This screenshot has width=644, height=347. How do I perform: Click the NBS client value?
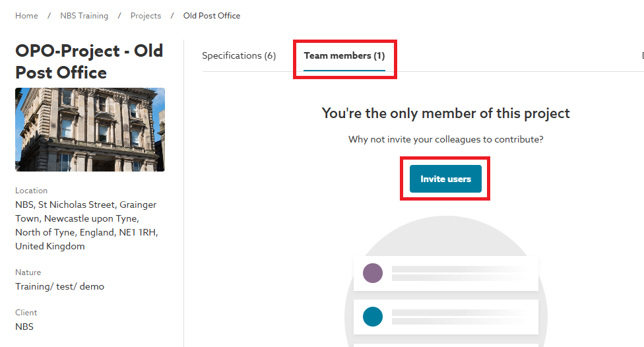pos(24,327)
